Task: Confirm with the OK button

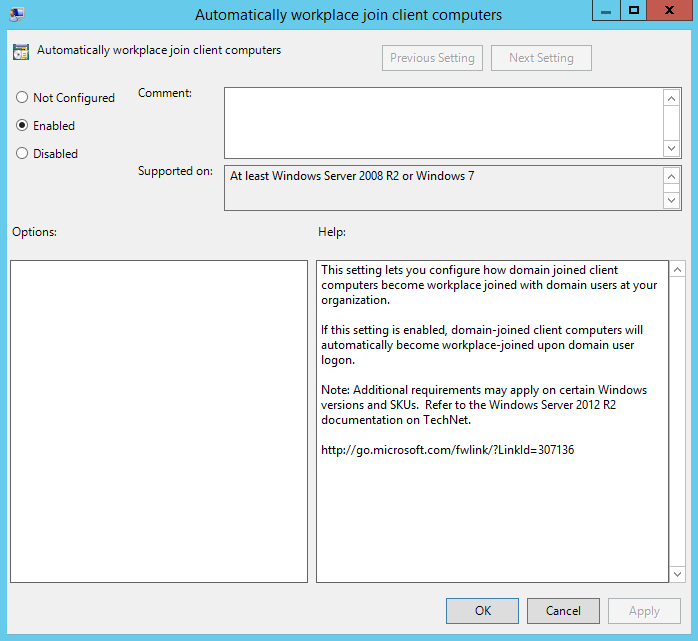Action: pos(483,611)
